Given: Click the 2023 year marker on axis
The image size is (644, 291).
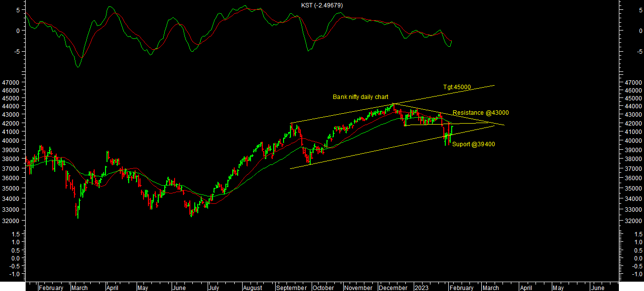Looking at the screenshot, I should click(x=421, y=288).
